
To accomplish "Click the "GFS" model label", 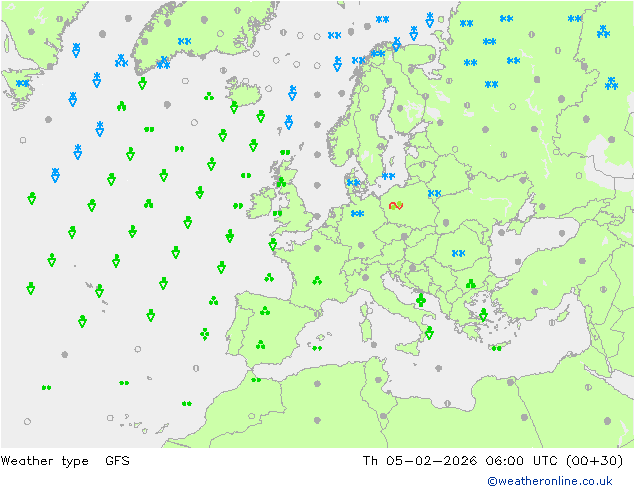I will coord(117,461).
